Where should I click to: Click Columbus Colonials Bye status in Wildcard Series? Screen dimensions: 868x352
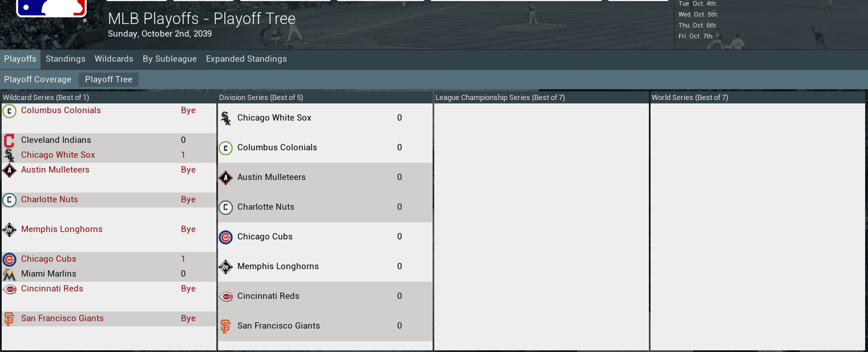pyautogui.click(x=188, y=110)
